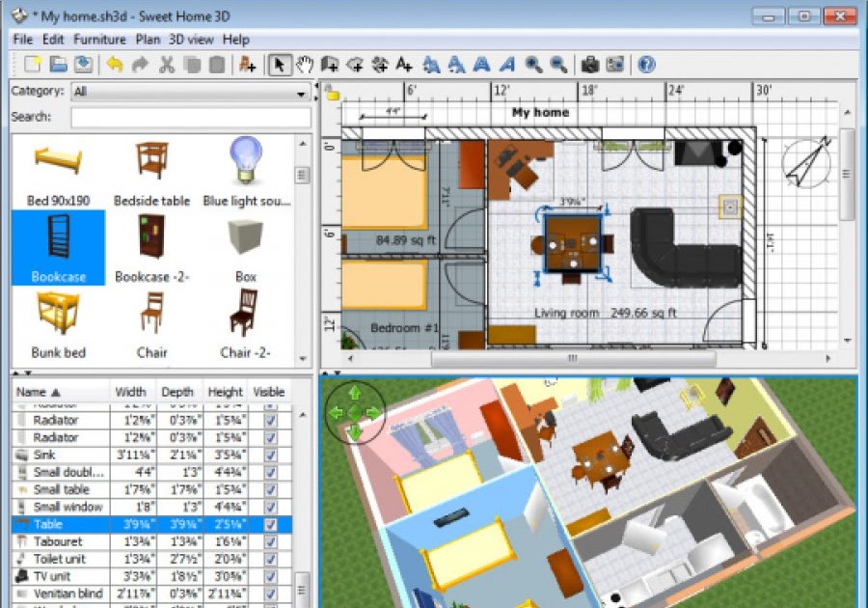Click the right arrow in 3D navigation
868x608 pixels.
pyautogui.click(x=373, y=412)
